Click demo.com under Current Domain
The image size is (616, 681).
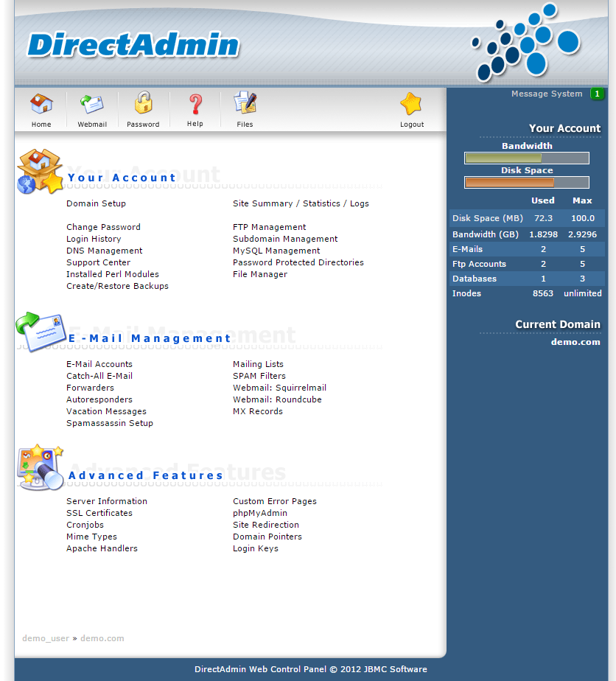(x=575, y=342)
